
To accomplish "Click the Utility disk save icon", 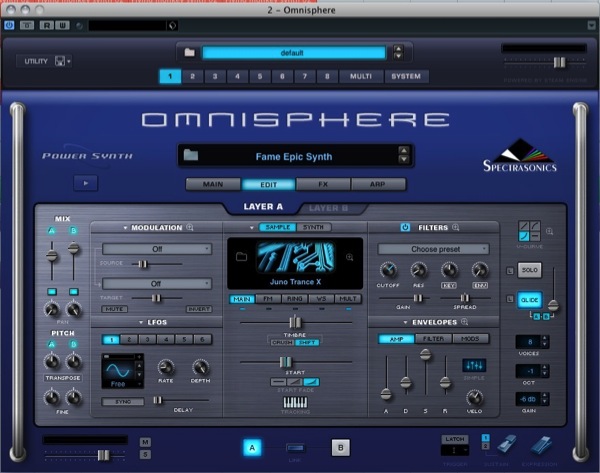I will tap(60, 61).
